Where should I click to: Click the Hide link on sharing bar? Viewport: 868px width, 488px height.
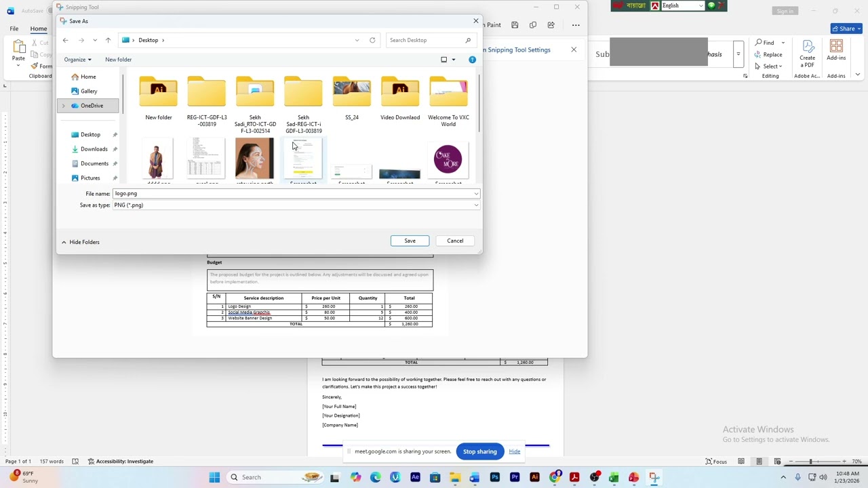tap(515, 451)
